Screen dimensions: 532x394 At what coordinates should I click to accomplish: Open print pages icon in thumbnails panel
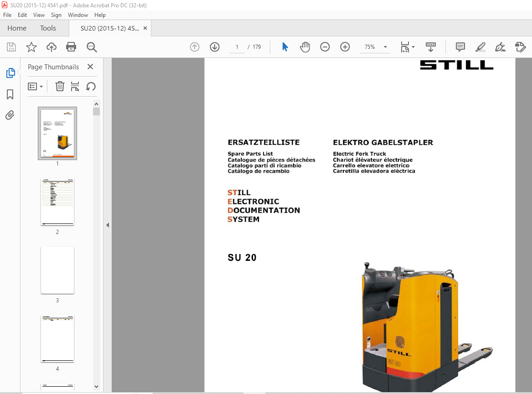pyautogui.click(x=75, y=87)
